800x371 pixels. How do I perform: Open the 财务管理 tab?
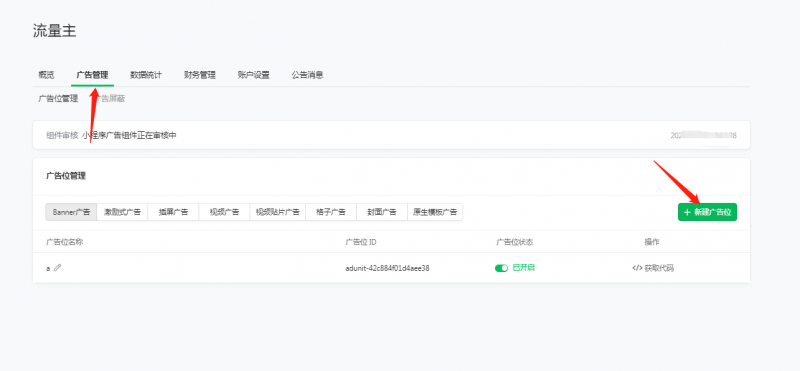click(199, 75)
